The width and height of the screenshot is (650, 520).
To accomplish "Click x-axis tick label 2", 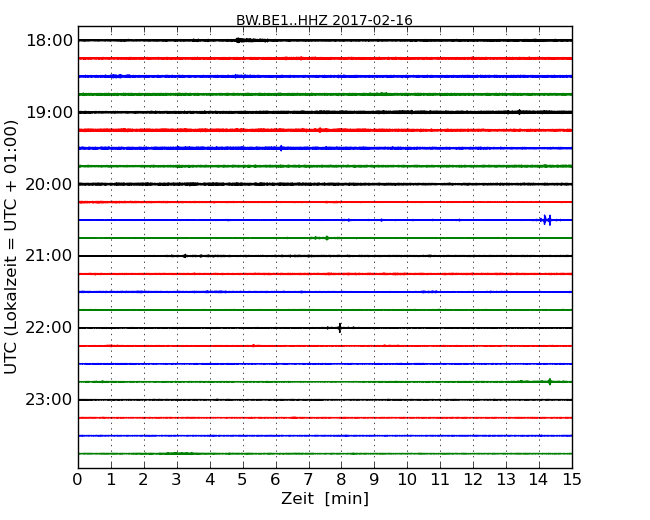I will tap(143, 480).
